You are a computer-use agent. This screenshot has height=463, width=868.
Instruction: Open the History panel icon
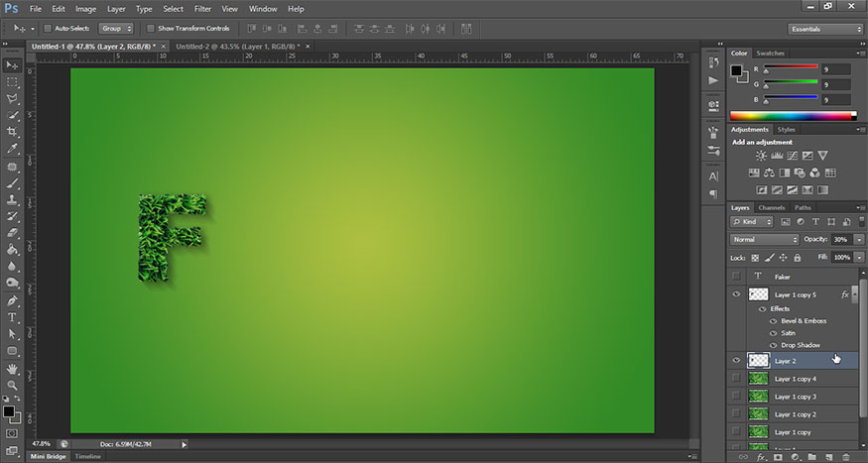[713, 63]
